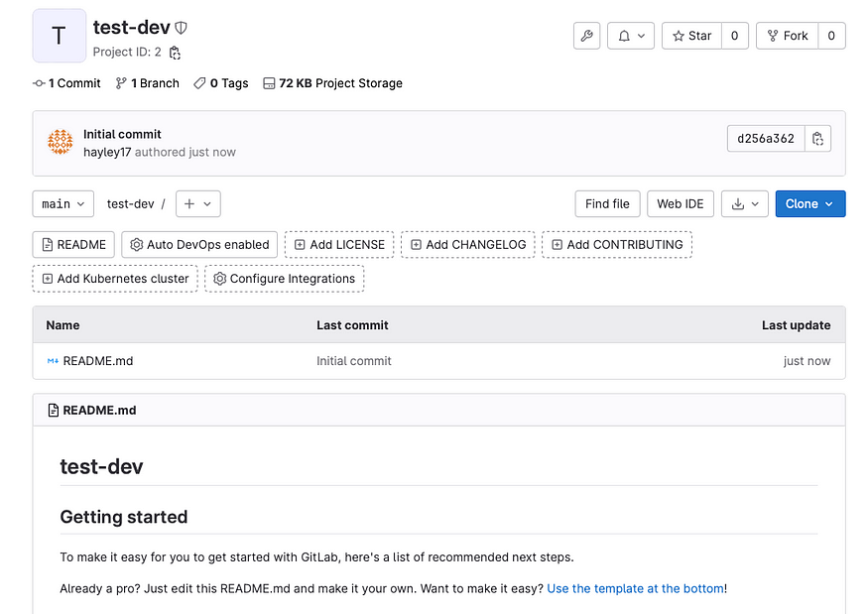Screen dimensions: 868x614
Task: Click the test-dev README heading
Action: pos(101,467)
